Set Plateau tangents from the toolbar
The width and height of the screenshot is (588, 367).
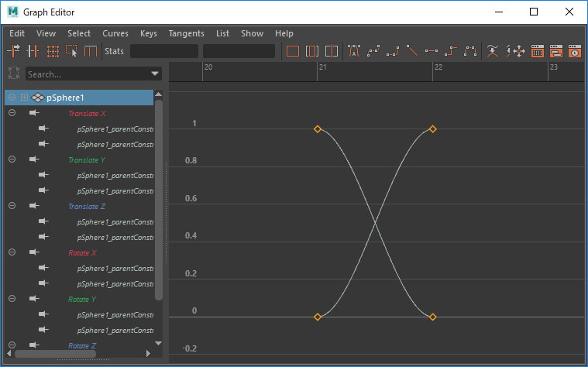click(470, 50)
